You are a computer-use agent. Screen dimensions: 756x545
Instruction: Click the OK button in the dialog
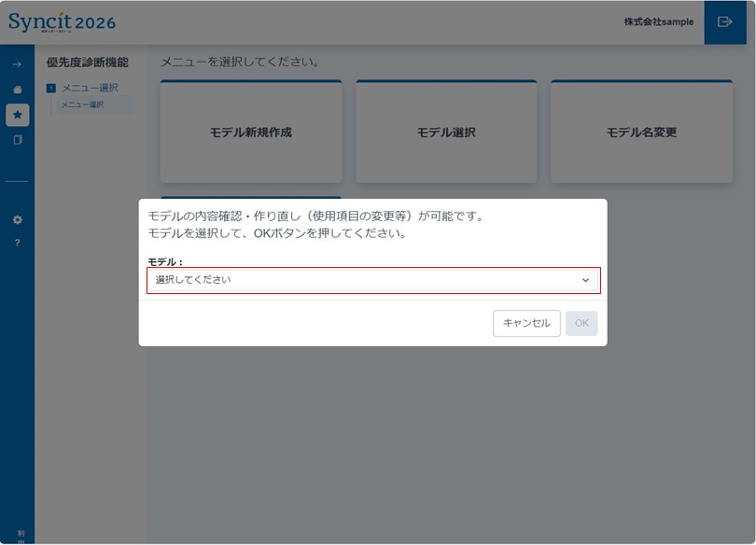point(581,323)
